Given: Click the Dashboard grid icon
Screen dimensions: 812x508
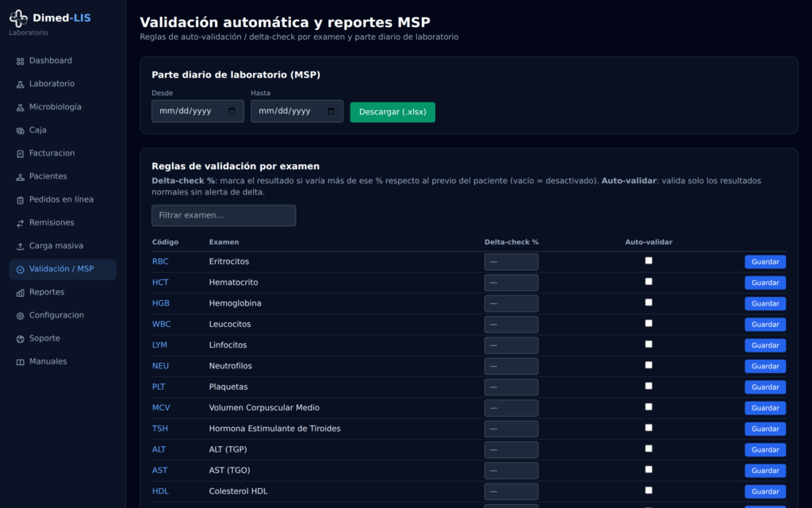Looking at the screenshot, I should [20, 61].
